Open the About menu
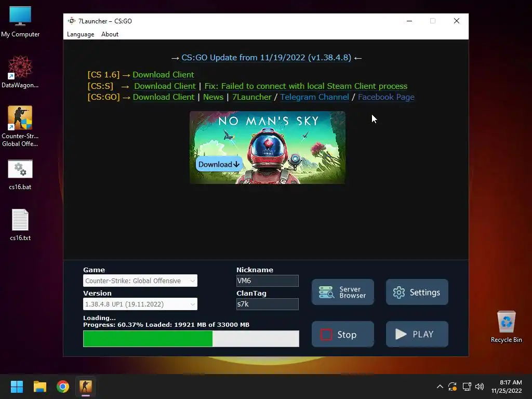Screen dimensions: 532x399 [110, 34]
